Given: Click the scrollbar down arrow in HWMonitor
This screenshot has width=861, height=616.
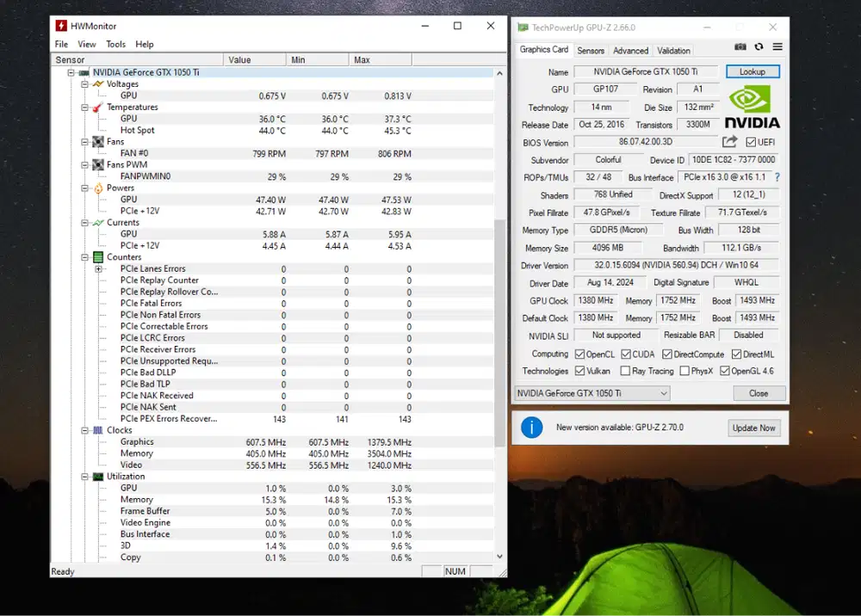Looking at the screenshot, I should [x=499, y=557].
